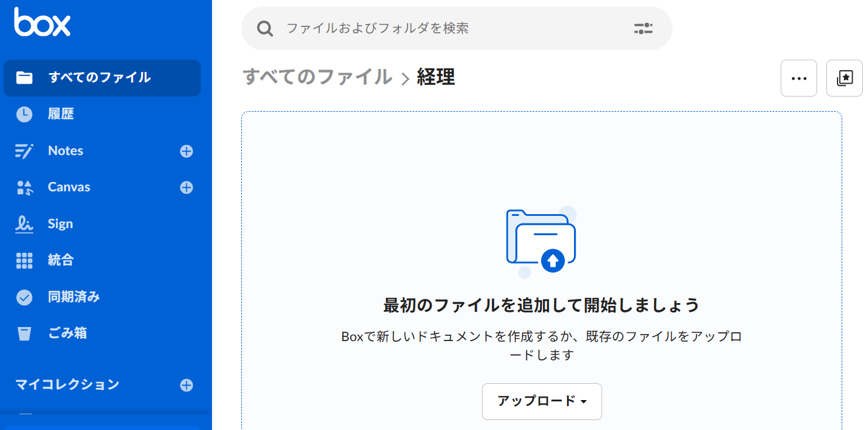Select the 履歴 clock icon in sidebar
Viewport: 868px width, 430px height.
[24, 114]
